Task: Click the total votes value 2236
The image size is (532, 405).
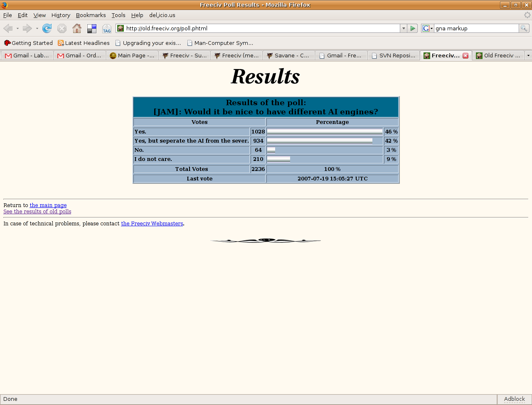Action: click(x=258, y=169)
